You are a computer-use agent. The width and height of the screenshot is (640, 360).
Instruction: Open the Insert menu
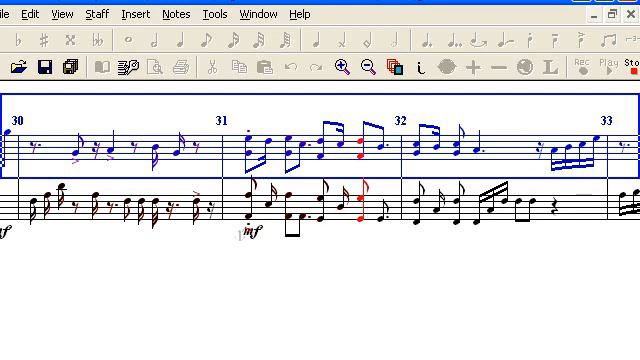(x=136, y=14)
